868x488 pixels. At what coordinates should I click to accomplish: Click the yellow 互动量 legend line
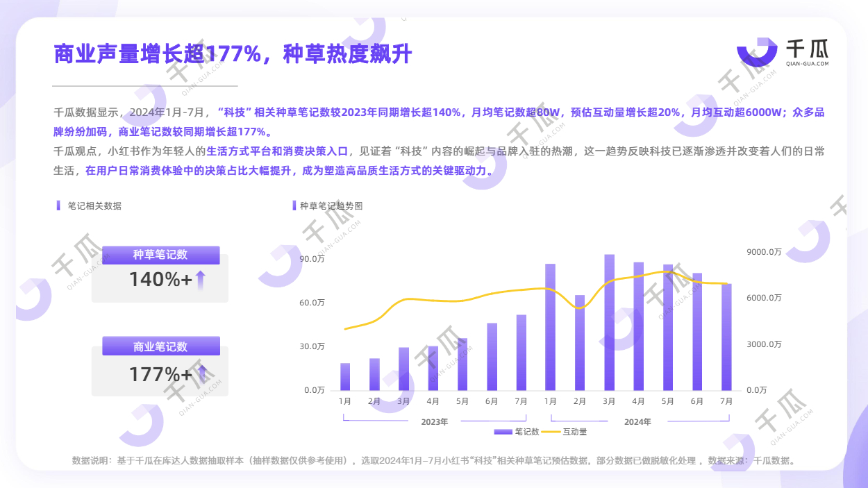(x=551, y=432)
